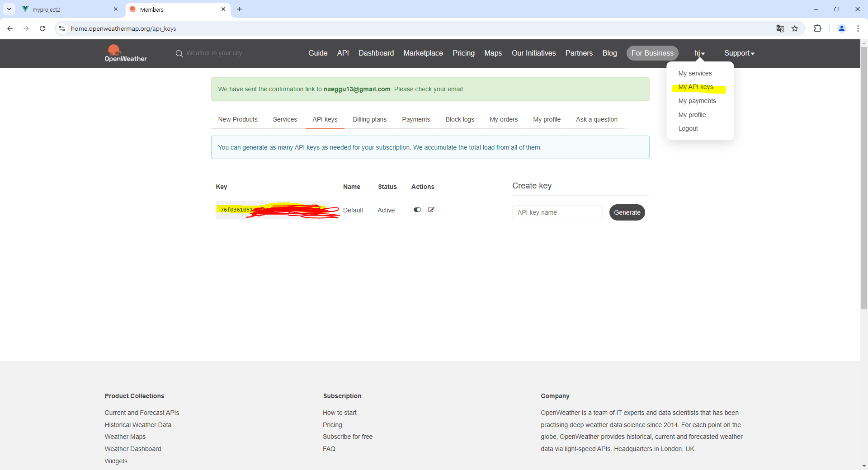Viewport: 868px width, 470px height.
Task: Open the Blog nav link
Action: pos(609,53)
